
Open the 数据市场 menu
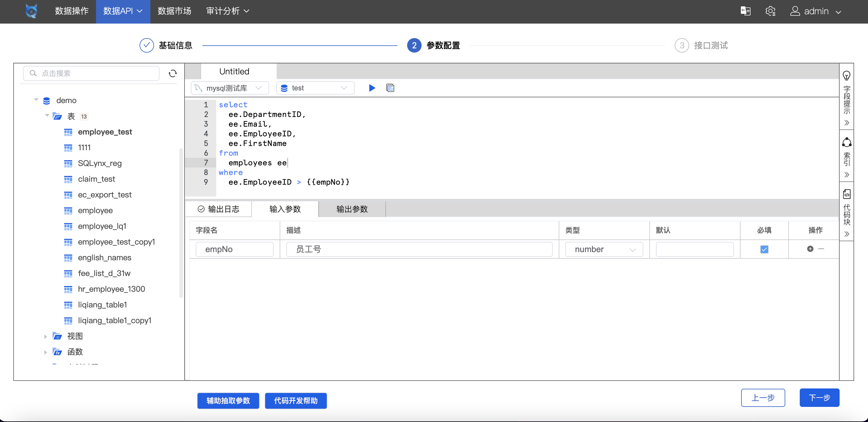[x=174, y=11]
